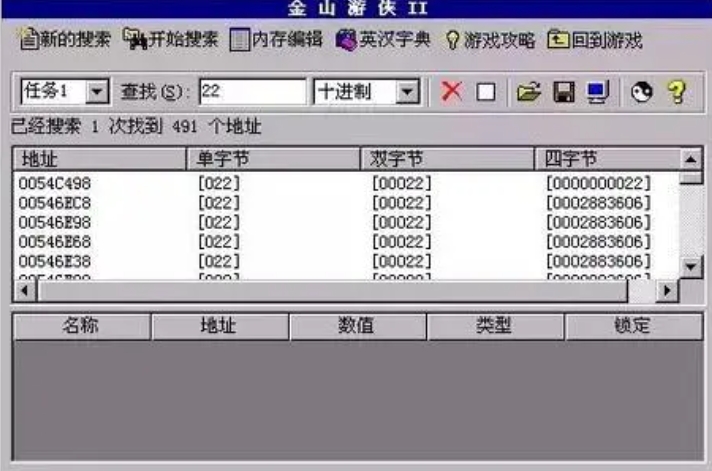The image size is (712, 471).
Task: Click the 新的搜索 toolbar button
Action: tap(65, 40)
